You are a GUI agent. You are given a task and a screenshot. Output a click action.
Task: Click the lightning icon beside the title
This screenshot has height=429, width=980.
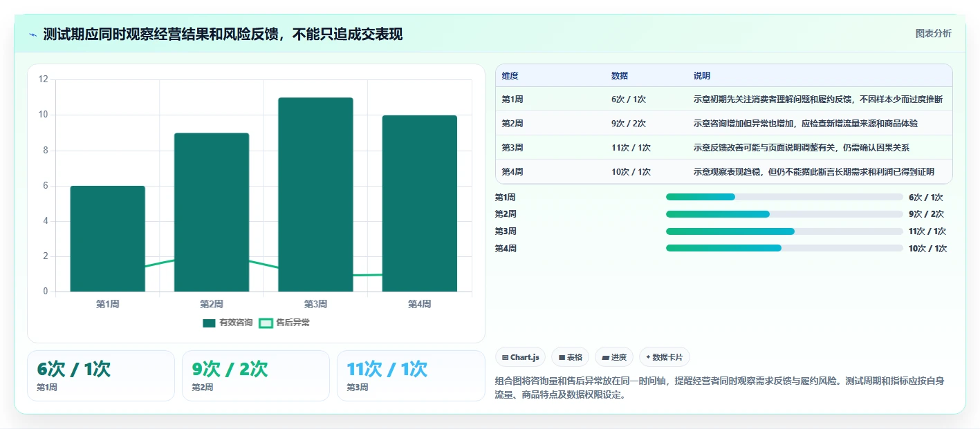click(33, 35)
